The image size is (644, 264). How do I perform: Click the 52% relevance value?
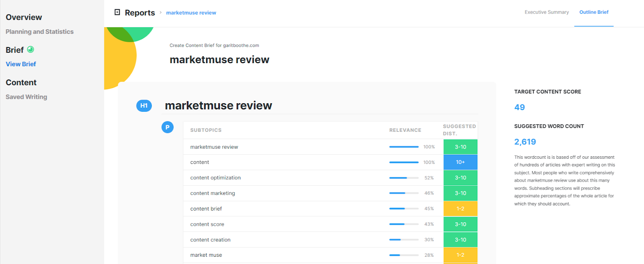click(429, 178)
